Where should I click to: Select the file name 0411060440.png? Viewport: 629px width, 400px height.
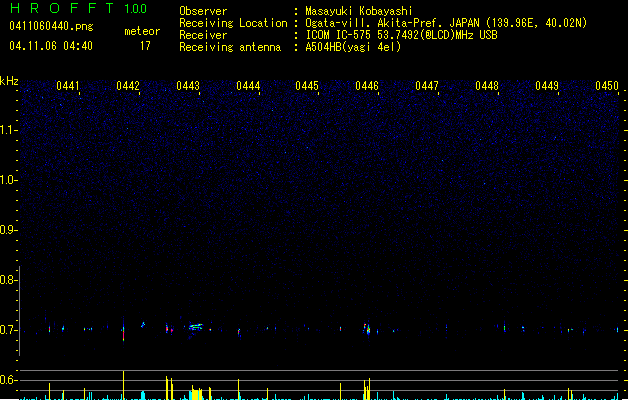coord(51,26)
